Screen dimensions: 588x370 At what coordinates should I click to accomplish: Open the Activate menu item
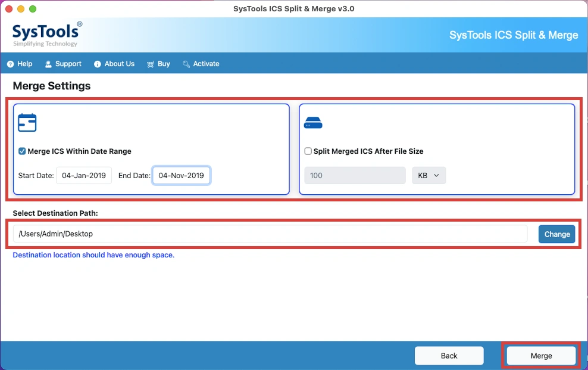(x=201, y=64)
